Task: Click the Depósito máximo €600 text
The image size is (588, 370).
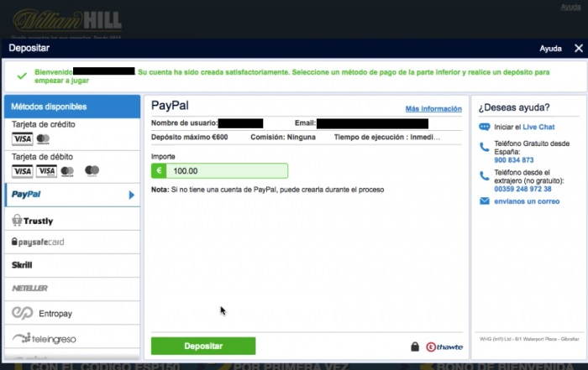Action: point(189,137)
